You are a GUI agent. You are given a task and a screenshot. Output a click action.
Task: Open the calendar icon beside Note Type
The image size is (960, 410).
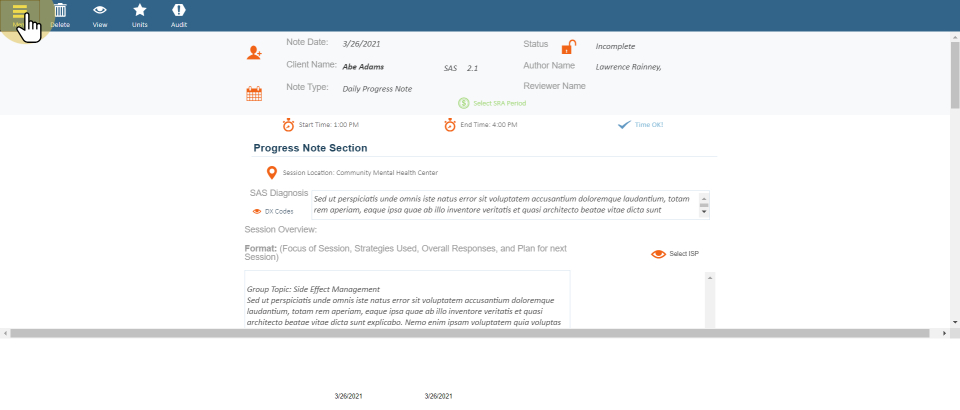[x=254, y=94]
